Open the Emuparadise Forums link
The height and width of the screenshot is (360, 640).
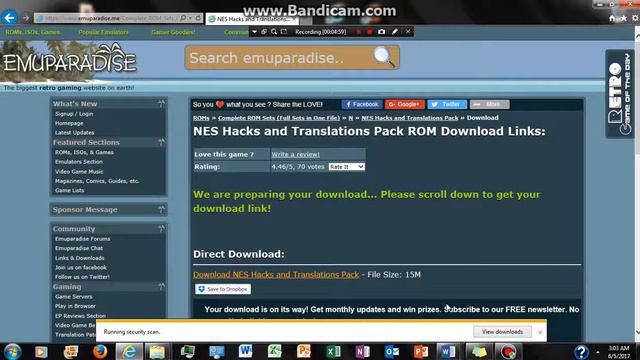(x=82, y=239)
